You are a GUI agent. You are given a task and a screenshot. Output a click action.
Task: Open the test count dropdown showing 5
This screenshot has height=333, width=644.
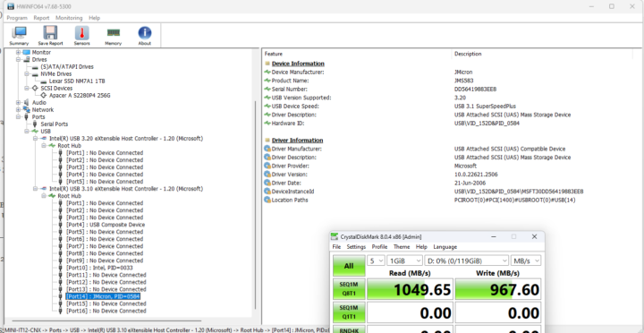coord(377,260)
